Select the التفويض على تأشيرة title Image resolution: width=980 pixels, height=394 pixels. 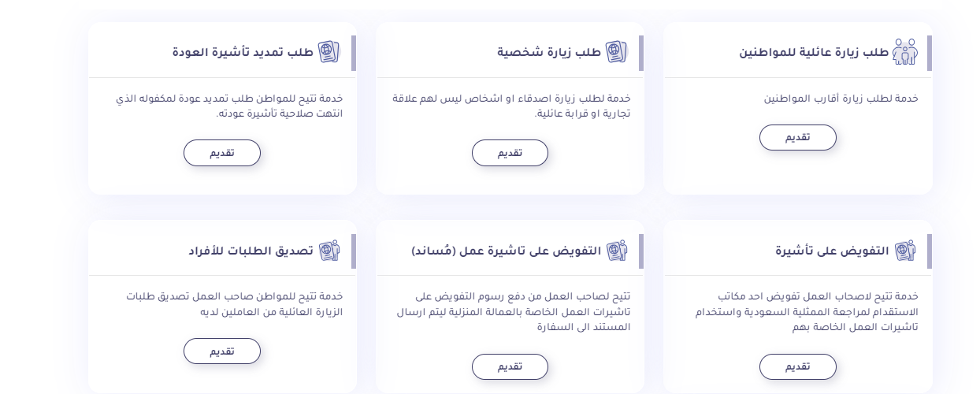pyautogui.click(x=832, y=251)
